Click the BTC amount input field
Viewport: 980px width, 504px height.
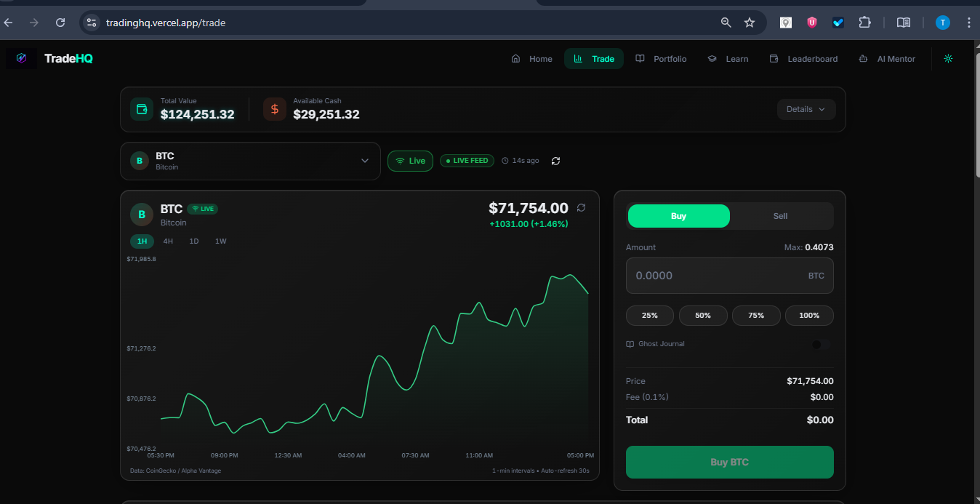pyautogui.click(x=729, y=276)
